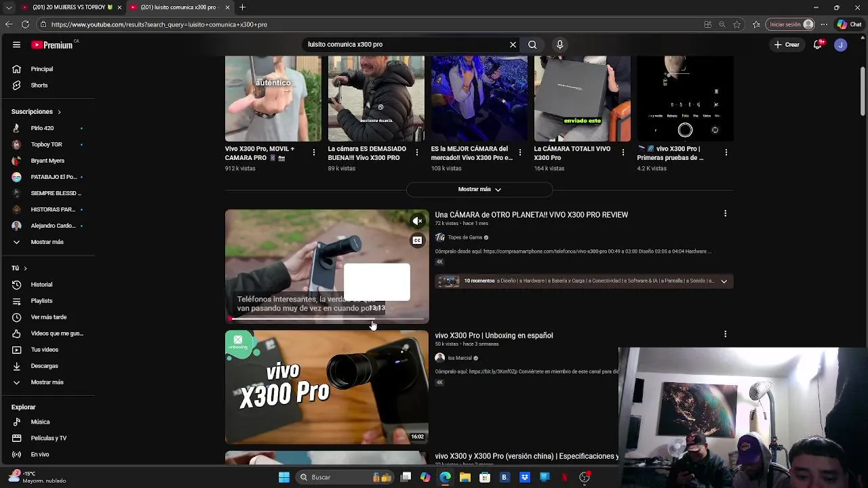This screenshot has height=488, width=868.
Task: Open vivo X300 Pro | Unboxing en español title
Action: [x=494, y=335]
